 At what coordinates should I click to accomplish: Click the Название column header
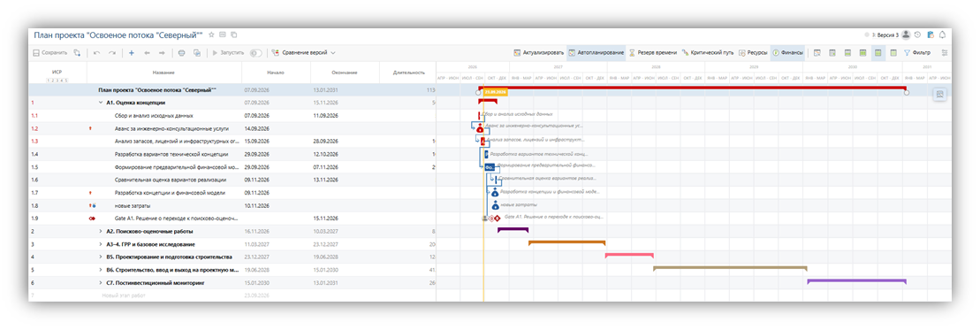(x=163, y=73)
